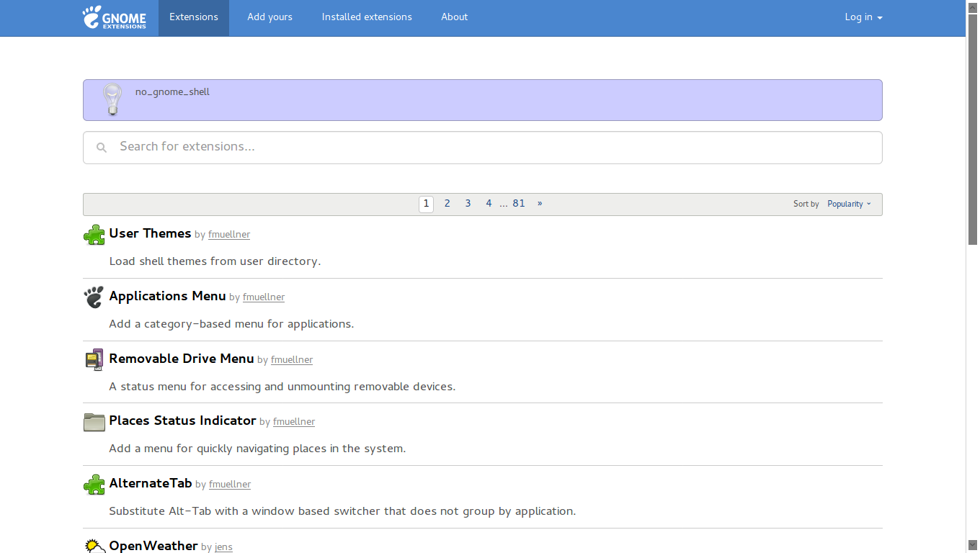This screenshot has height=553, width=980.
Task: Open fmuellner link beside Places Status Indicator
Action: point(294,422)
